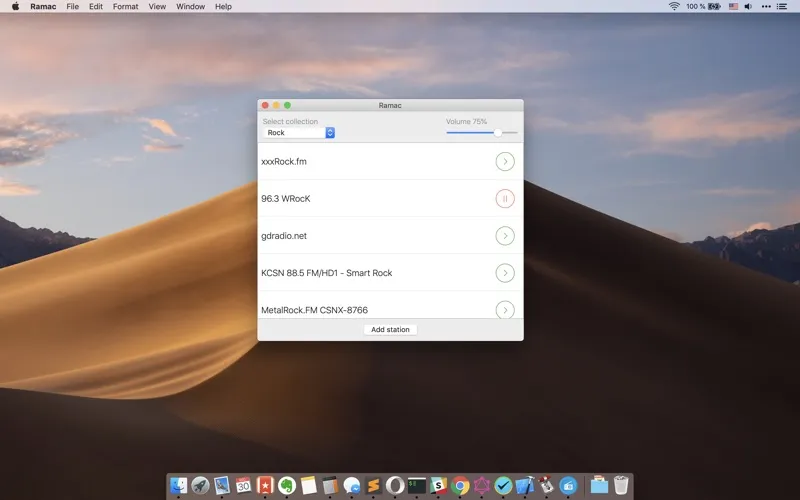800x500 pixels.
Task: Click the Wi-Fi status icon
Action: [674, 7]
